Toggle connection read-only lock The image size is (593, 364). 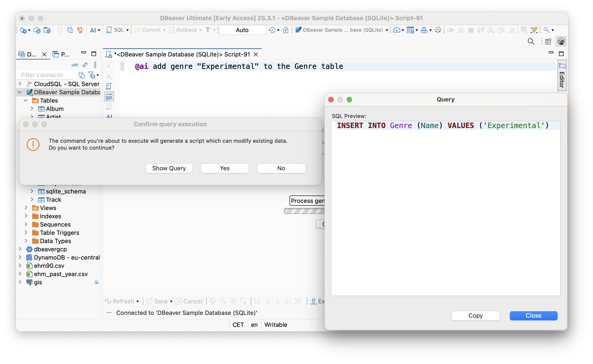286,30
